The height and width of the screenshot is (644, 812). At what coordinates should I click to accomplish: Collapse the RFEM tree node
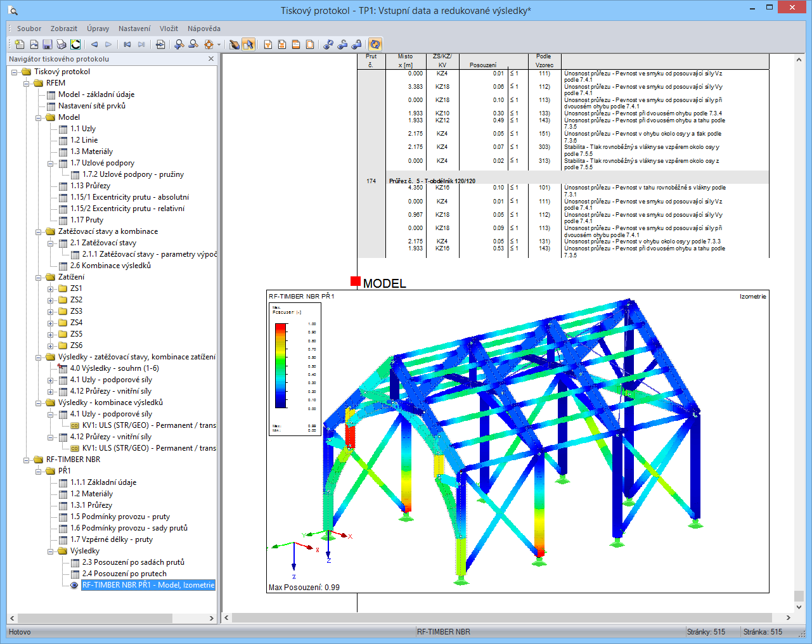coord(27,83)
